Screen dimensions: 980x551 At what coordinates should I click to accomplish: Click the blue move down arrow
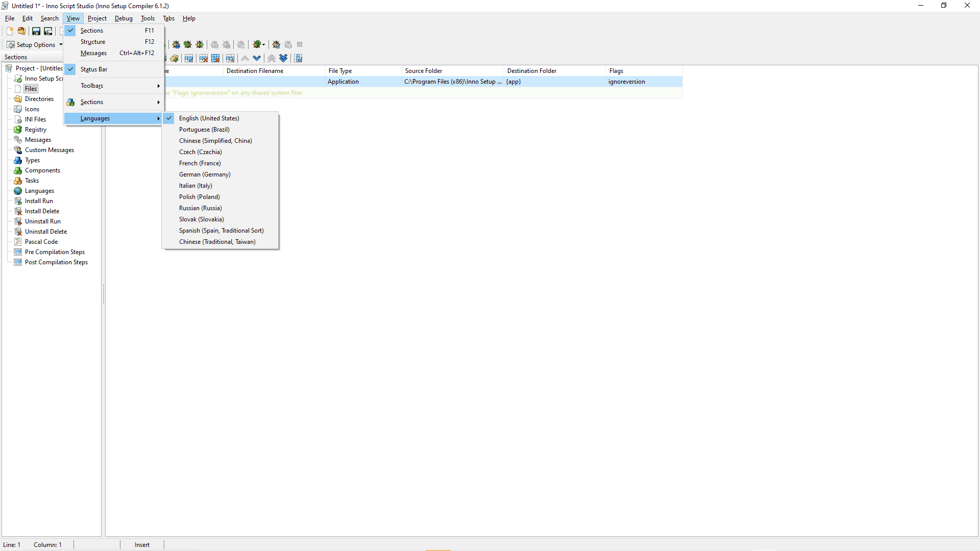[257, 58]
